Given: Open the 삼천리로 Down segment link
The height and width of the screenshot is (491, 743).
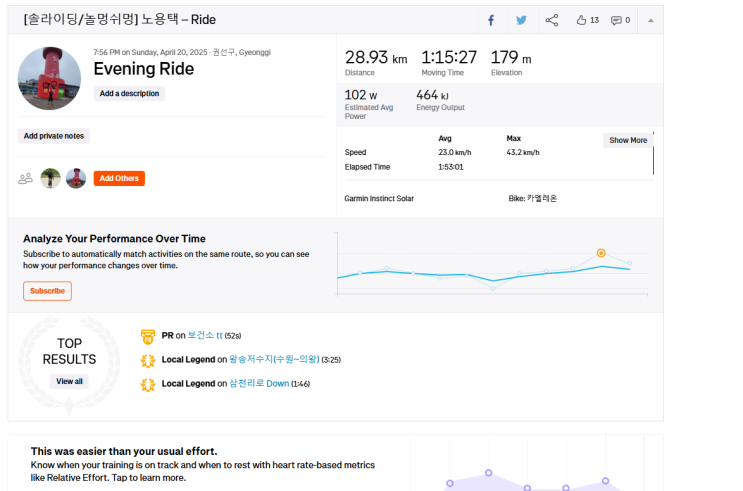Looking at the screenshot, I should click(259, 383).
